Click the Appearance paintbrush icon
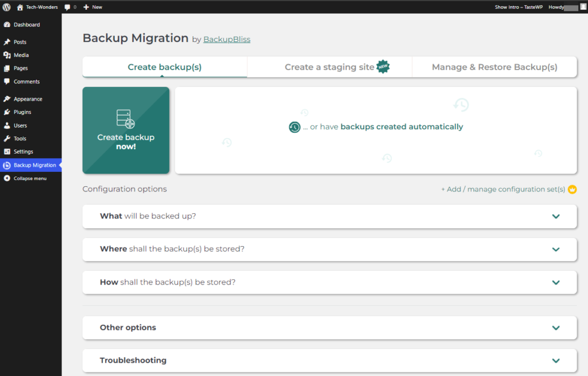This screenshot has width=588, height=376. coord(7,99)
